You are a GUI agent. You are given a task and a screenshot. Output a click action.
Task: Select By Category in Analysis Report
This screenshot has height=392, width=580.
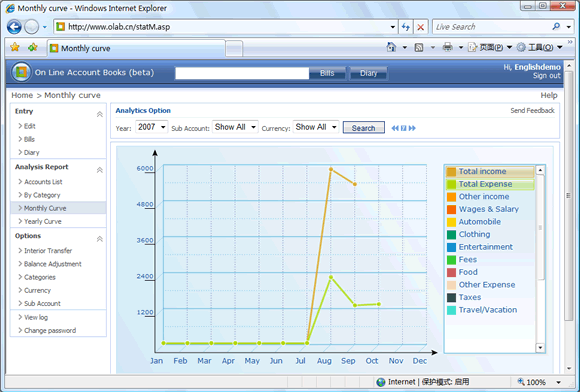[x=42, y=195]
